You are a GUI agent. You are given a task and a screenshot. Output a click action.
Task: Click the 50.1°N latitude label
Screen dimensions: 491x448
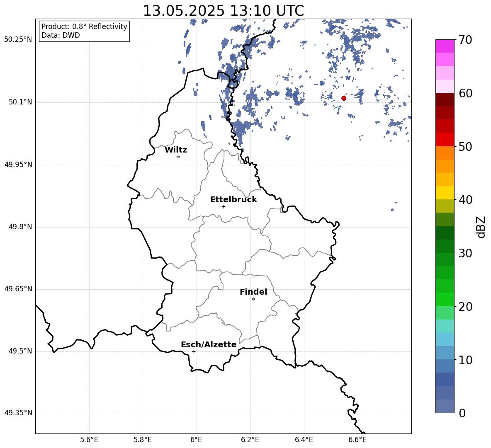click(20, 102)
